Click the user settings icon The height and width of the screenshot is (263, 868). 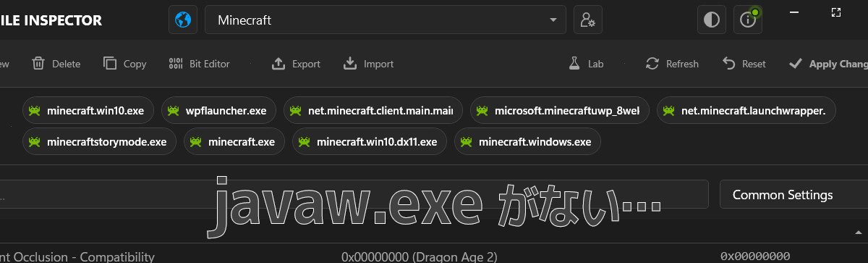(x=588, y=20)
